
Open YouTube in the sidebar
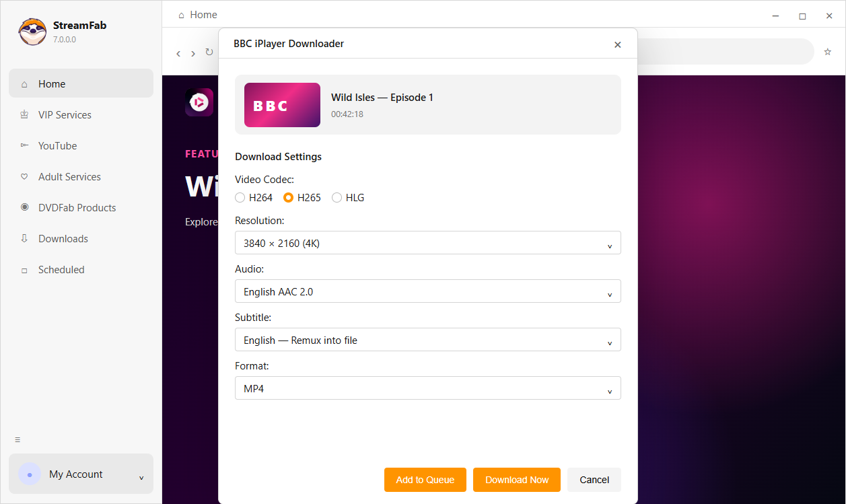pos(81,146)
